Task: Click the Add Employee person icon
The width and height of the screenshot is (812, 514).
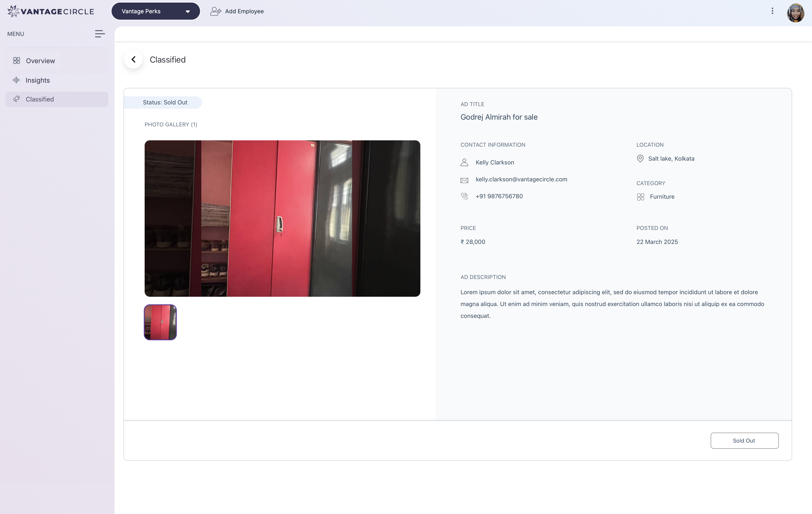Action: coord(215,11)
